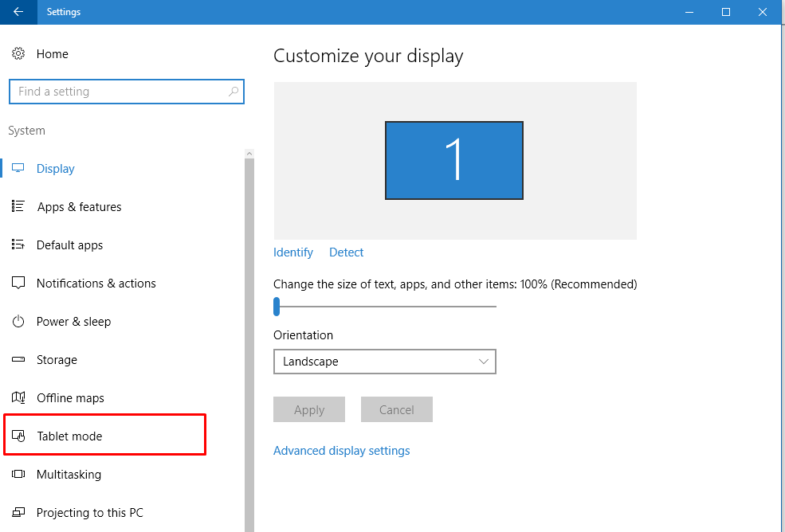Image resolution: width=785 pixels, height=532 pixels.
Task: Open Projecting to this PC
Action: 89,513
